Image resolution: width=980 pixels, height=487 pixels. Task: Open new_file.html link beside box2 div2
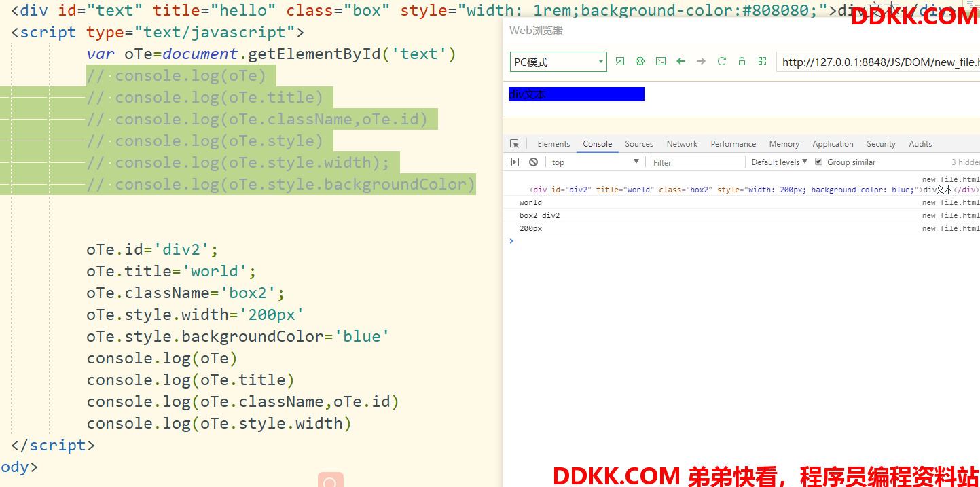951,215
